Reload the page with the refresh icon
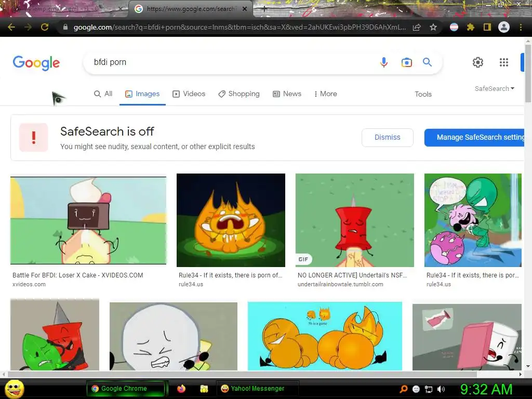 (45, 27)
